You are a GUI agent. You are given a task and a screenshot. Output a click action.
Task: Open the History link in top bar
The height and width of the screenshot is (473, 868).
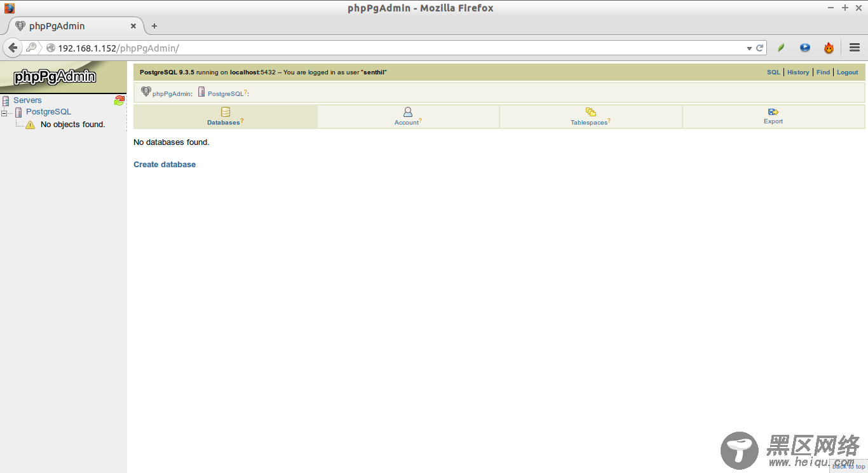tap(798, 72)
